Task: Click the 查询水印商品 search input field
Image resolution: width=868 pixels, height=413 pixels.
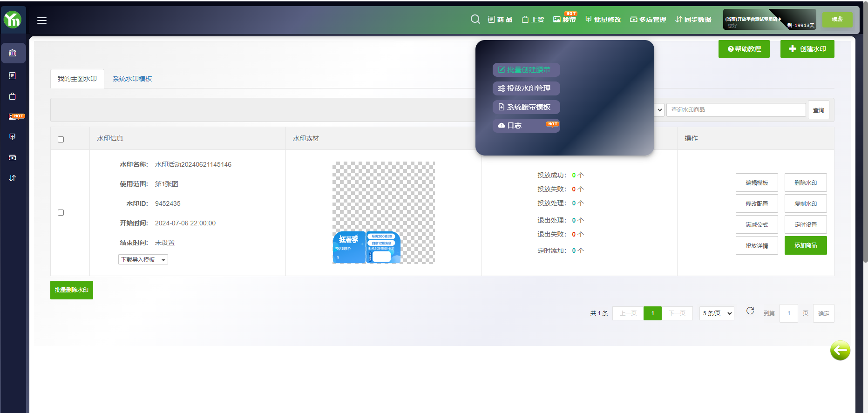Action: coord(736,110)
